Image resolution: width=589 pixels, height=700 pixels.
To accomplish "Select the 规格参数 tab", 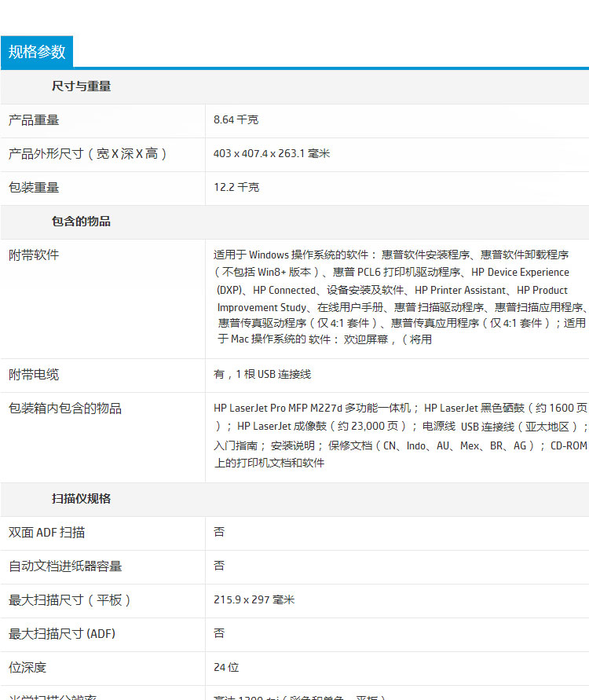I will click(x=37, y=52).
